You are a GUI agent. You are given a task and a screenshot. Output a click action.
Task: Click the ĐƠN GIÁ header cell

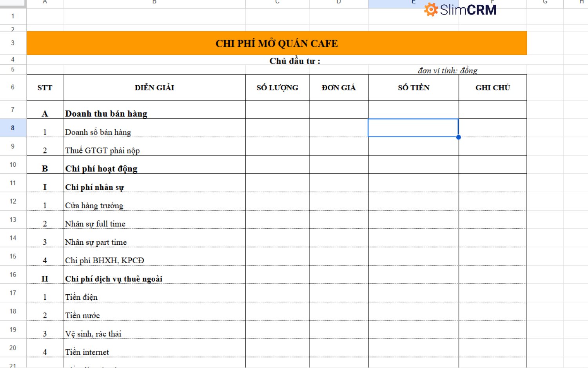click(339, 88)
